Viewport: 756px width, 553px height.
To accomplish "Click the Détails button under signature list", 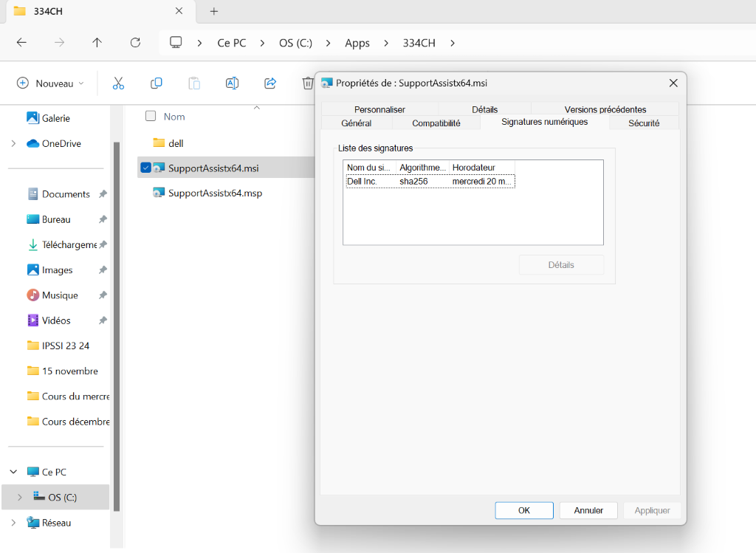I will (x=561, y=265).
